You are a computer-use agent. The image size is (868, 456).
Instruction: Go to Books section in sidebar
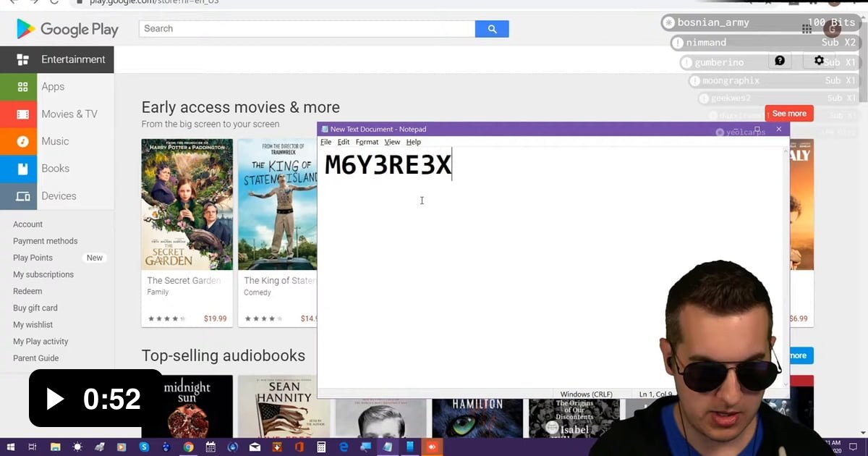pos(55,169)
